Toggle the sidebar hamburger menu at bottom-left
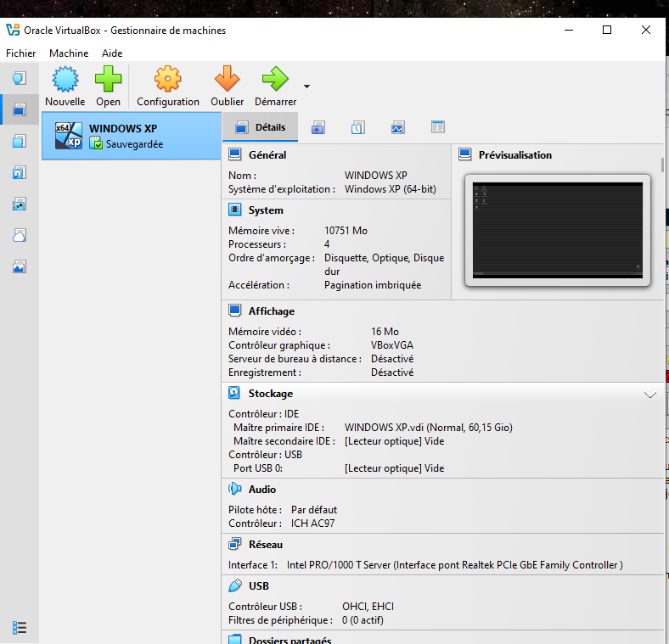 20,628
